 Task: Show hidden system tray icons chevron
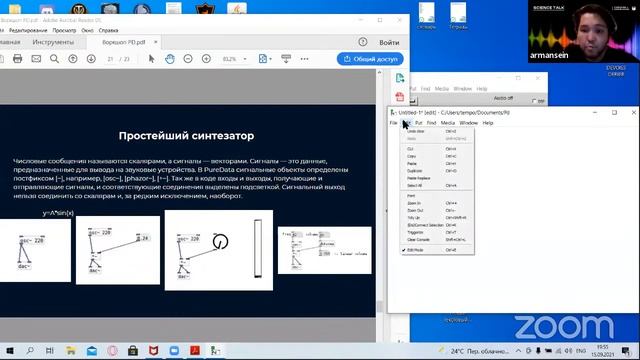[518, 351]
